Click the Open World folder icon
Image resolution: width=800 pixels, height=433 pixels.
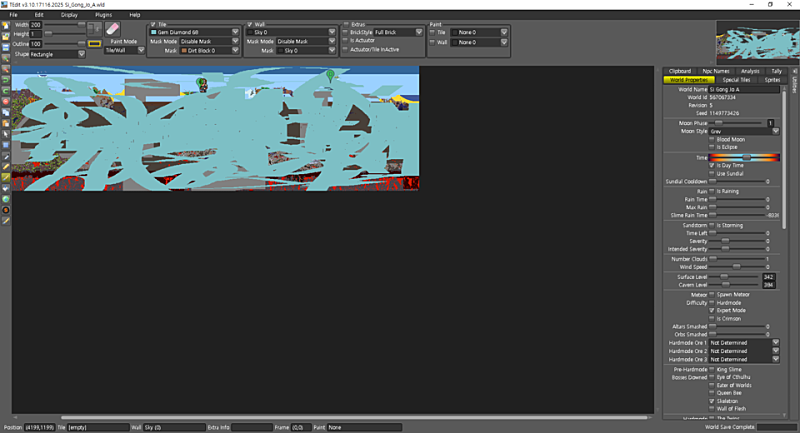pyautogui.click(x=6, y=37)
